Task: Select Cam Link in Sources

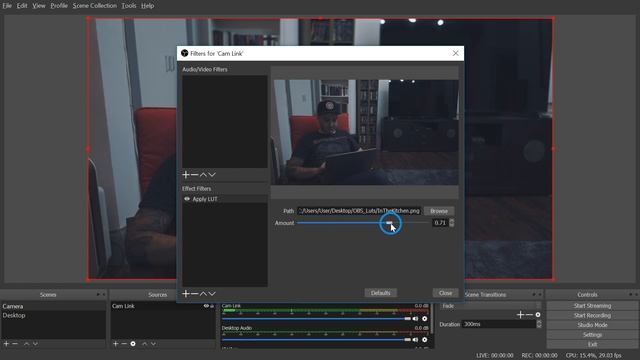Action: pyautogui.click(x=162, y=306)
